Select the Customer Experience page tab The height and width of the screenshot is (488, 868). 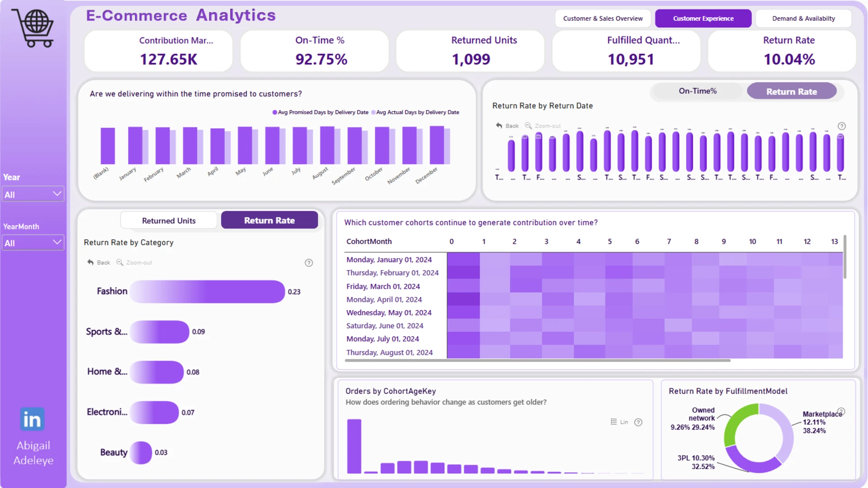coord(703,19)
